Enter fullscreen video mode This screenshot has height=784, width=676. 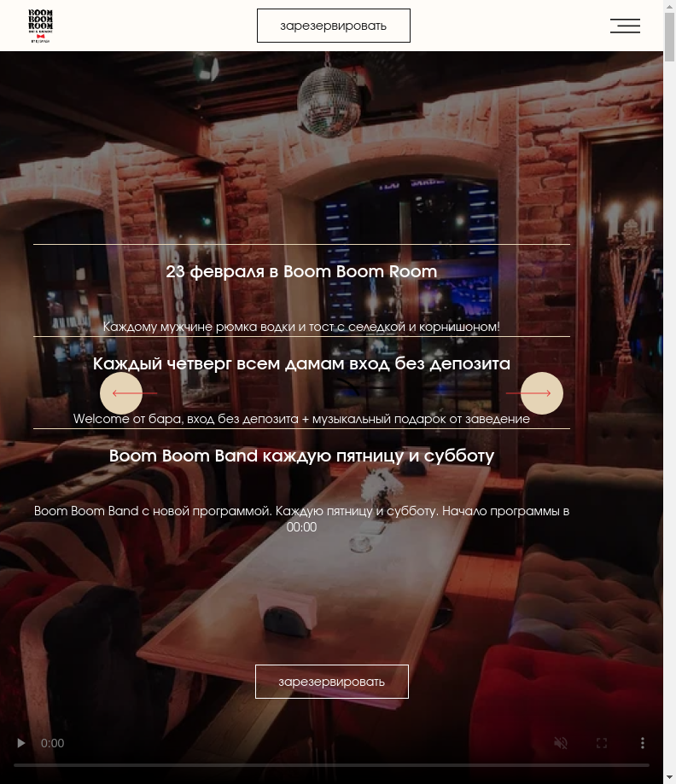coord(602,743)
